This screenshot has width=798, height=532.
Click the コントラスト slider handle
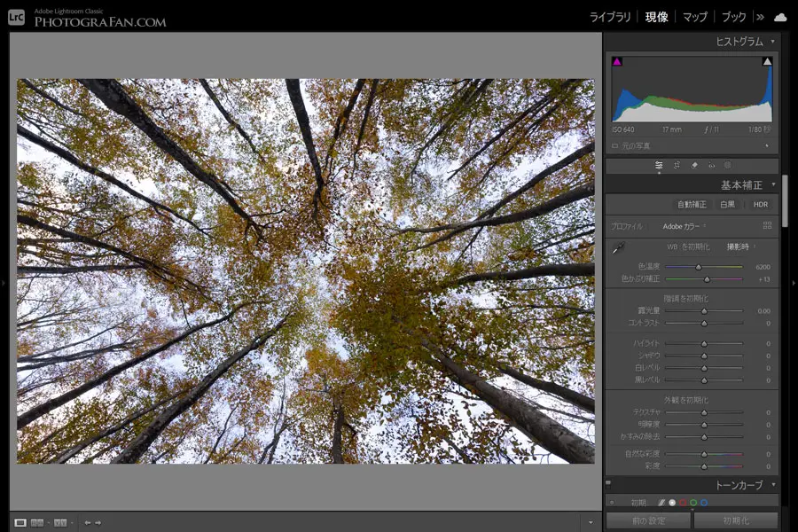(x=704, y=323)
